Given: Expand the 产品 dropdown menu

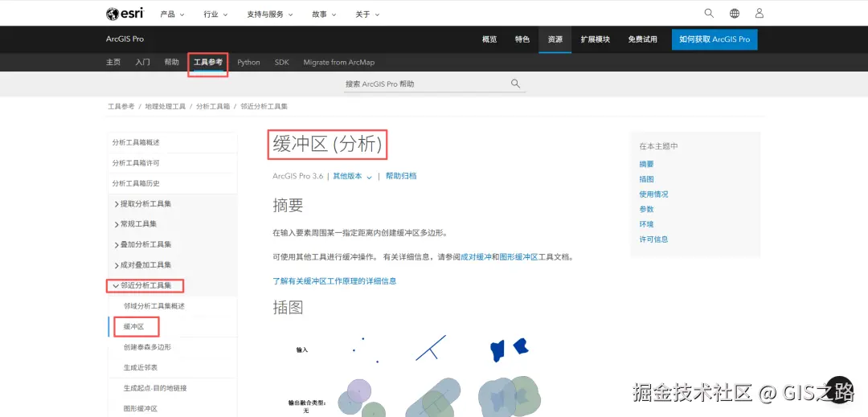Looking at the screenshot, I should pyautogui.click(x=172, y=14).
